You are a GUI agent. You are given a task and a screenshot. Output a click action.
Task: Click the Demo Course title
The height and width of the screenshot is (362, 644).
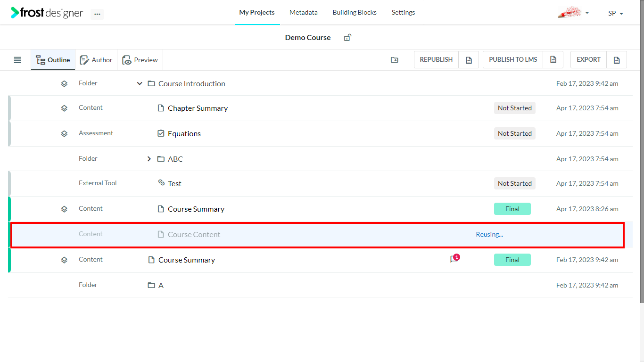[308, 38]
